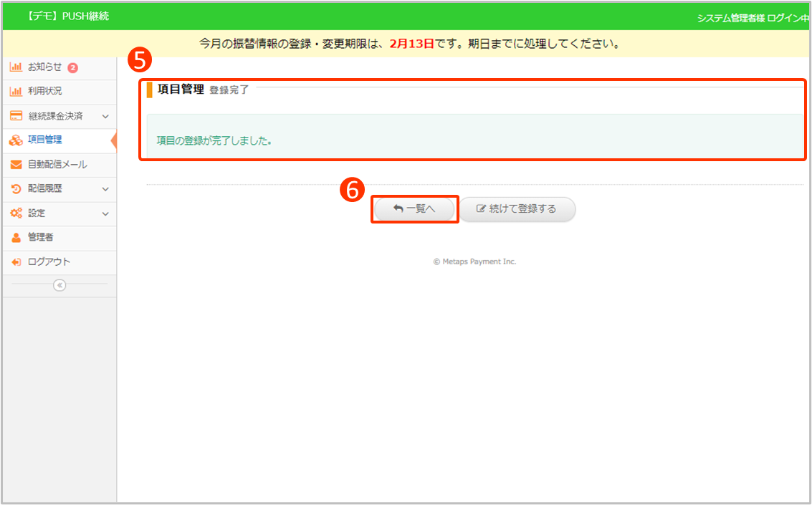Click the 管理者 user icon

[16, 238]
